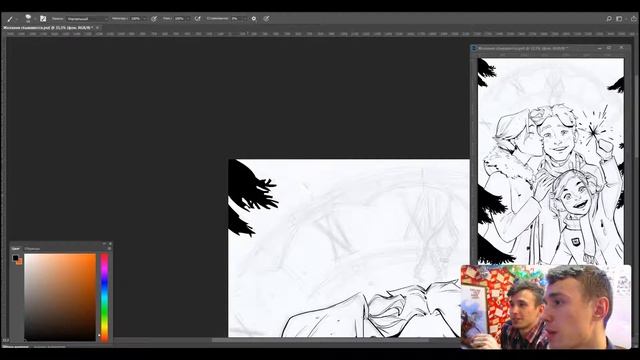Select the foreground black color swatch

click(x=16, y=258)
